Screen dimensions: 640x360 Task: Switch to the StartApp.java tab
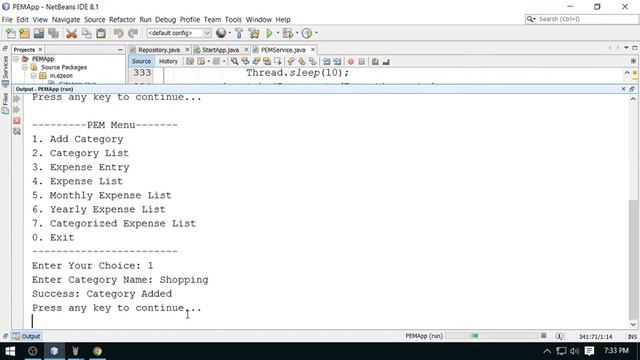click(220, 50)
